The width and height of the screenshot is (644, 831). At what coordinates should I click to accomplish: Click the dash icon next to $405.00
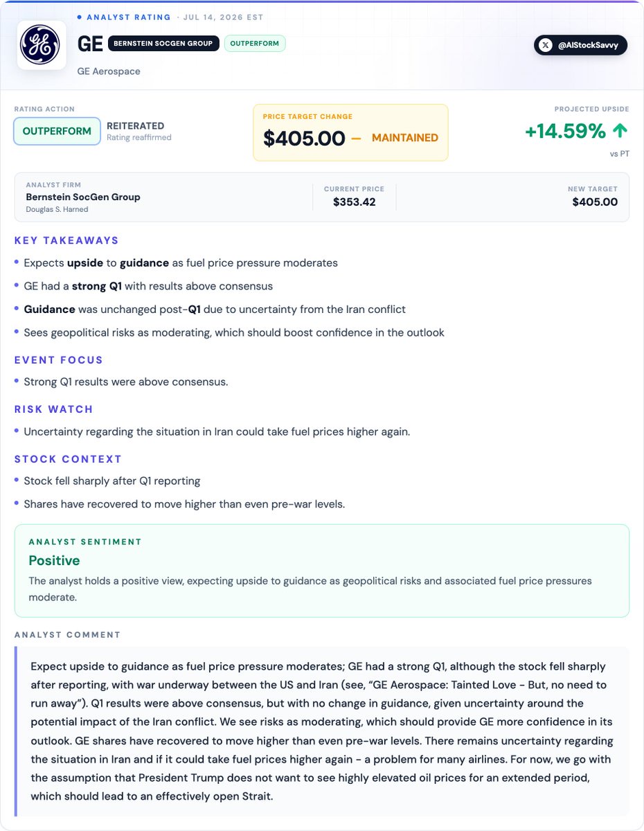(356, 138)
